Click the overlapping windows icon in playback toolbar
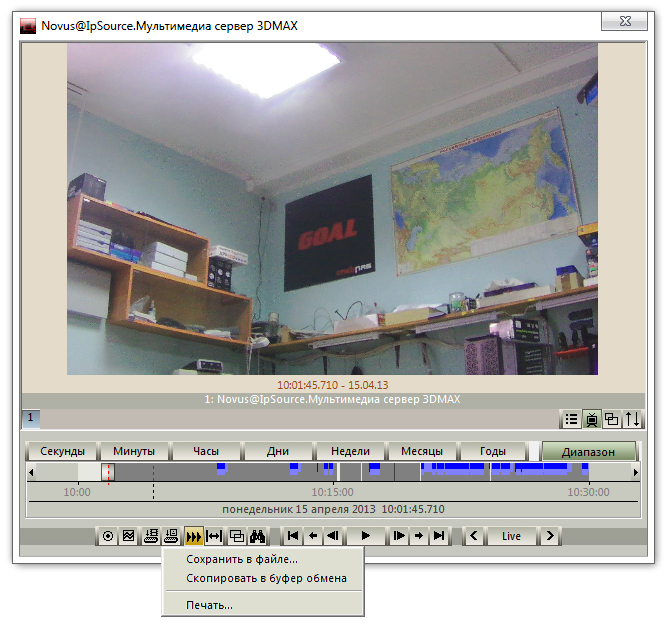 [x=236, y=536]
